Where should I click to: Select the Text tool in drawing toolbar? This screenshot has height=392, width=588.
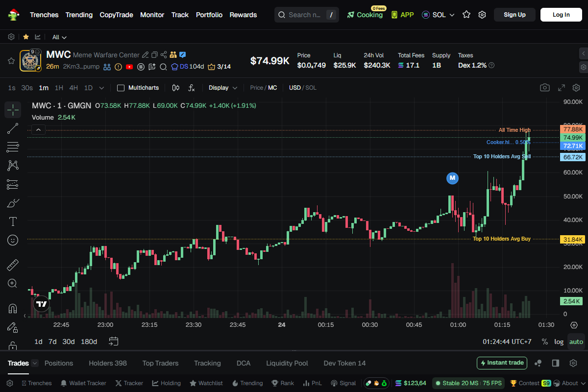tap(13, 221)
